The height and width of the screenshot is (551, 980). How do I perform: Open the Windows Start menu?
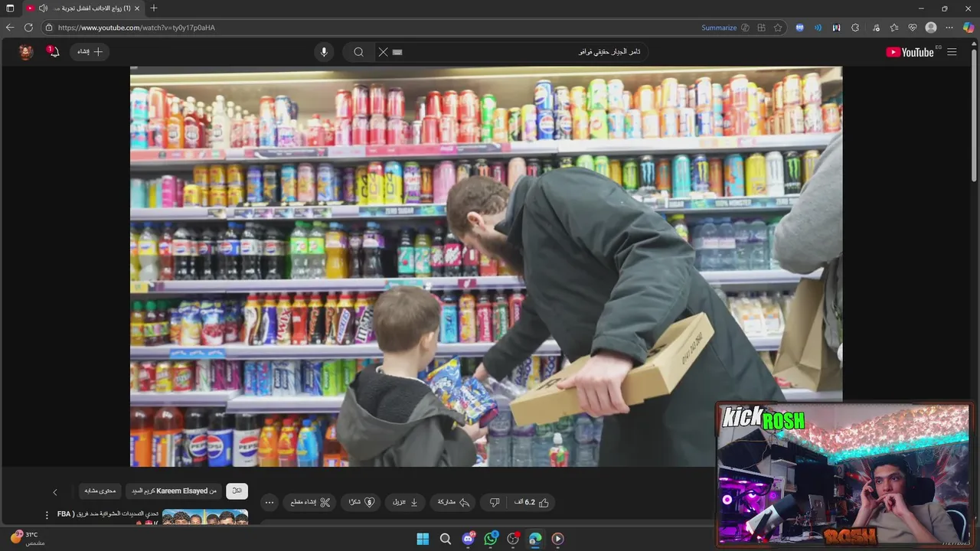(423, 539)
